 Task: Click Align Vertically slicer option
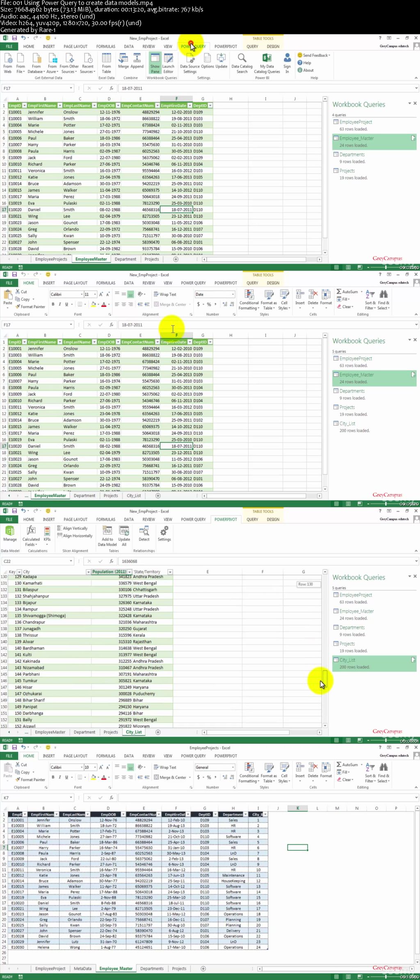pyautogui.click(x=72, y=528)
